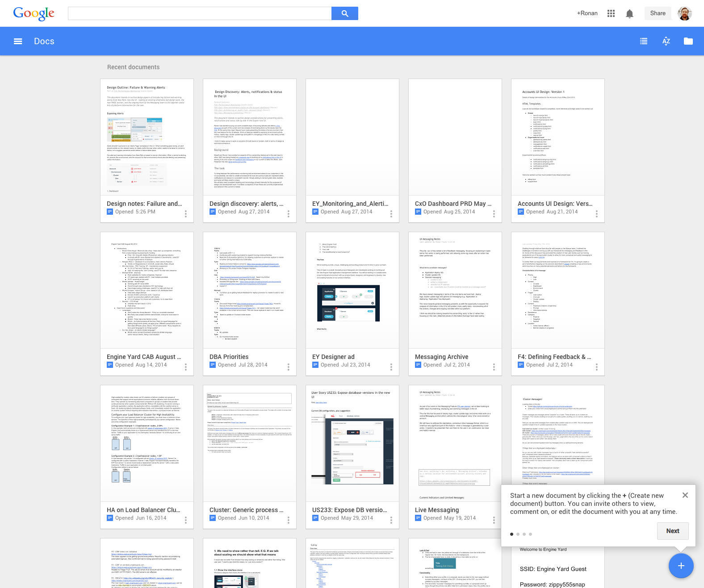
Task: Click the HA on Load Balancer Clu title
Action: click(x=143, y=510)
